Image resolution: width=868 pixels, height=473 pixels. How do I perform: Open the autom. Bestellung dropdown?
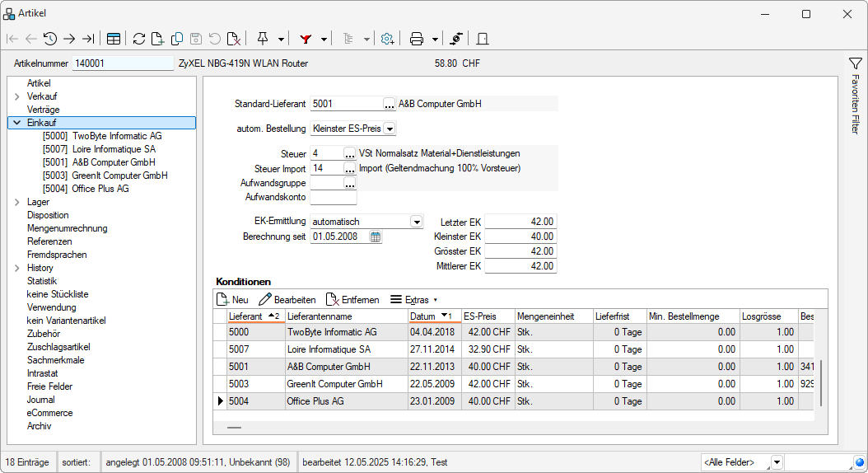click(x=390, y=129)
